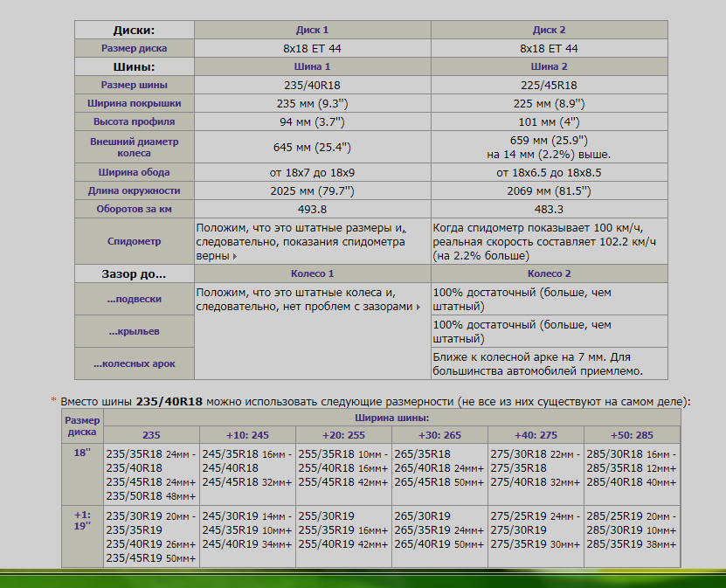The image size is (726, 588).
Task: Click the "Внешний диаметр колеса" label
Action: click(x=134, y=147)
